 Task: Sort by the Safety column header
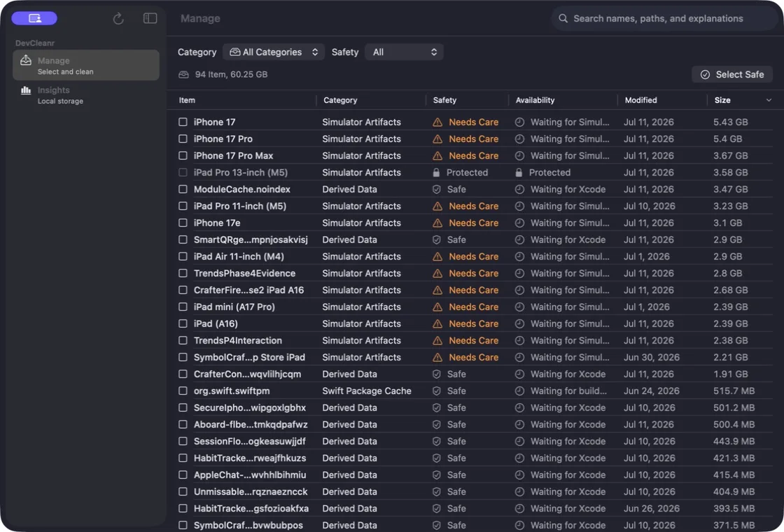click(444, 101)
